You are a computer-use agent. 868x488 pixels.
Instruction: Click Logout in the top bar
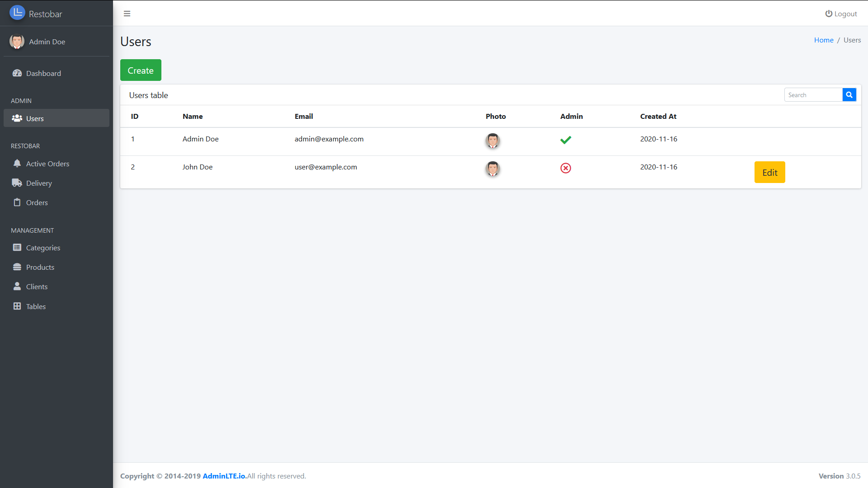841,14
